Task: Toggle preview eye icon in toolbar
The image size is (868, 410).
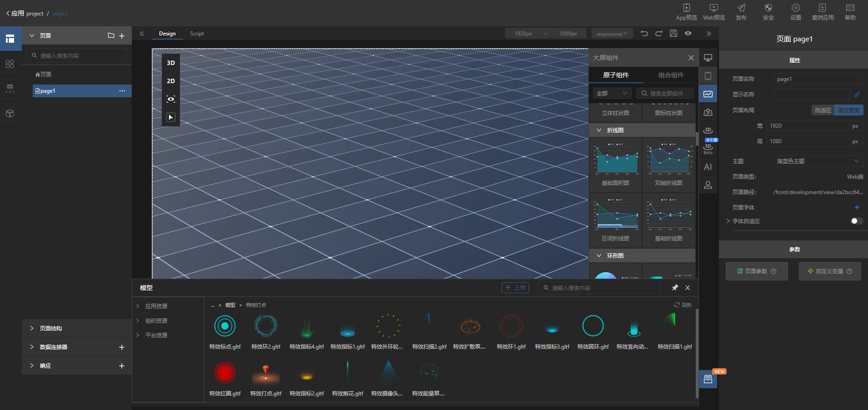Action: coord(688,33)
